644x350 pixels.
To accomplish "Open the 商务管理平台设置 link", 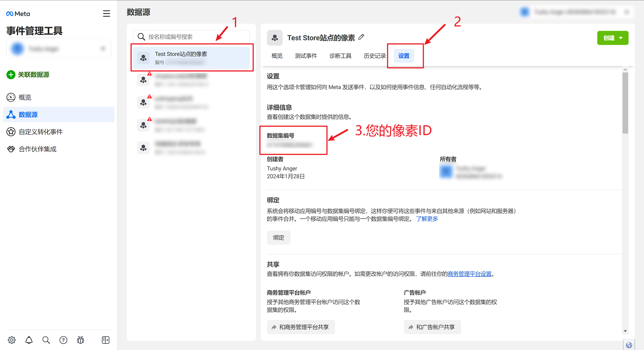I will [x=469, y=274].
